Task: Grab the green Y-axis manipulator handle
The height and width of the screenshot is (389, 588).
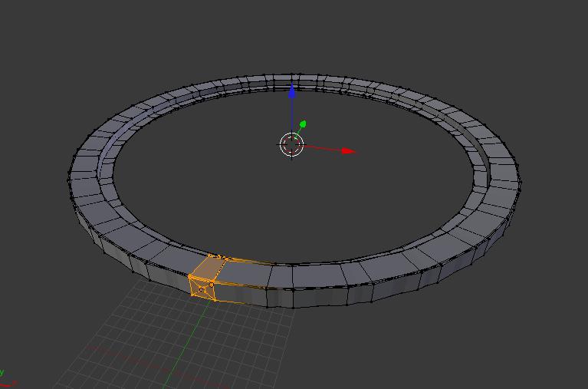Action: coord(303,124)
